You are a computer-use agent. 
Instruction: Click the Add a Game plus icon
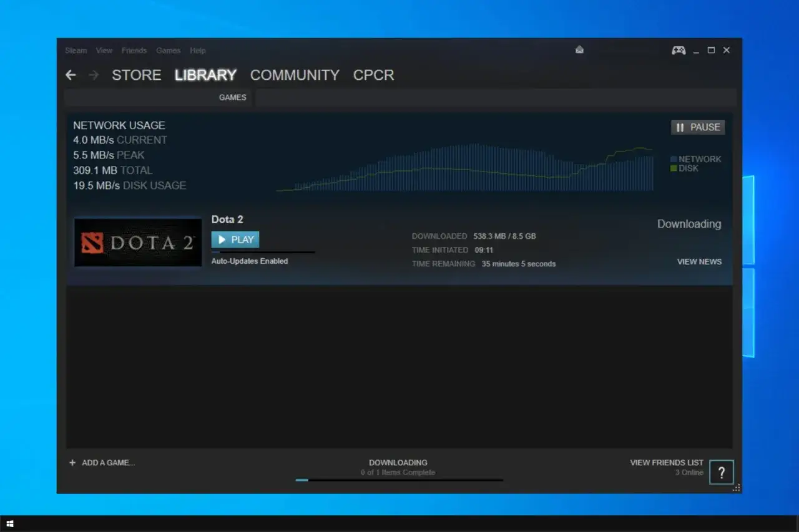pos(72,462)
